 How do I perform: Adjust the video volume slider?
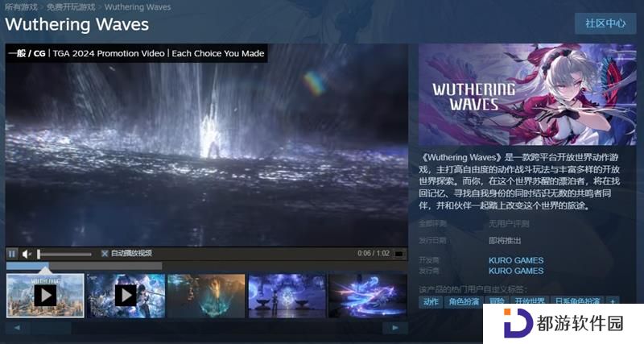click(64, 254)
